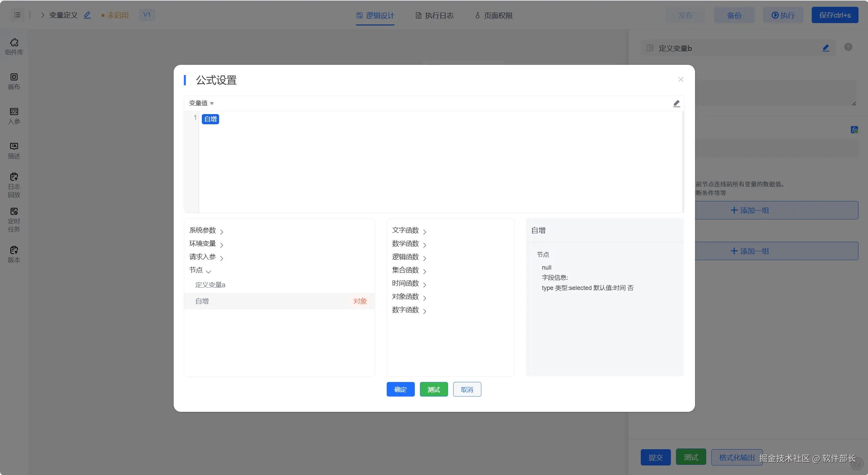Open the 版本 version sidebar icon
Image resolution: width=868 pixels, height=475 pixels.
[14, 254]
